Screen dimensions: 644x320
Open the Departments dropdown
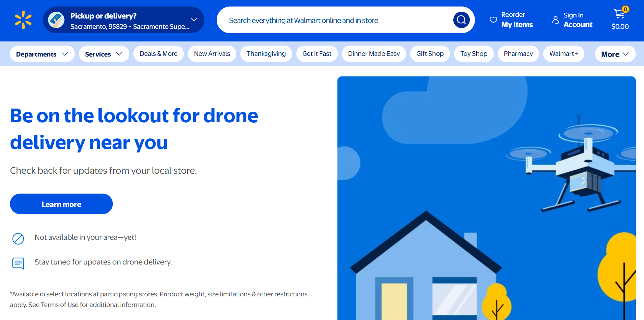(42, 54)
